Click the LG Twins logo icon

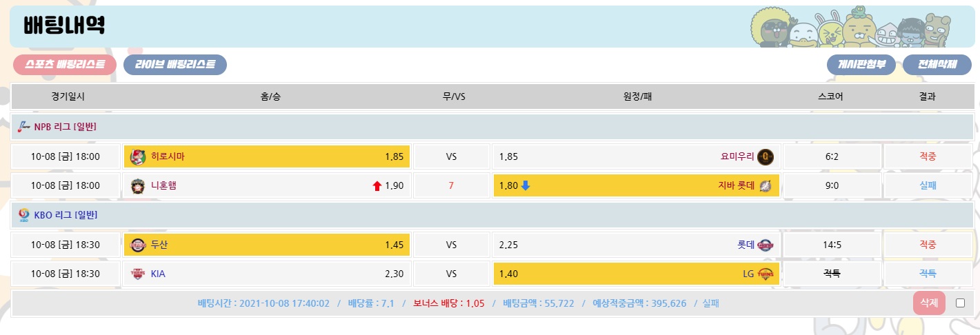click(766, 273)
